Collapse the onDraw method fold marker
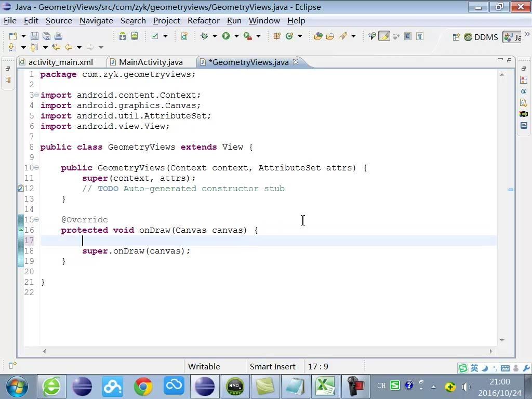532x399 pixels. [x=37, y=220]
